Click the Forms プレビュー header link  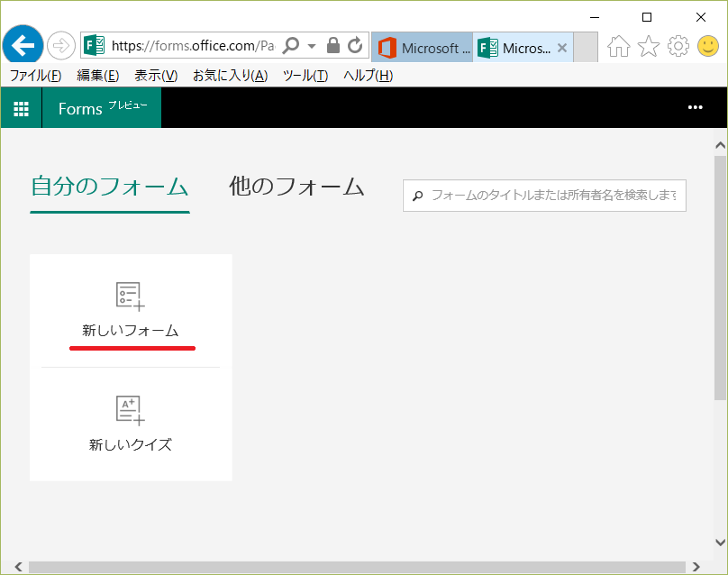pyautogui.click(x=102, y=108)
